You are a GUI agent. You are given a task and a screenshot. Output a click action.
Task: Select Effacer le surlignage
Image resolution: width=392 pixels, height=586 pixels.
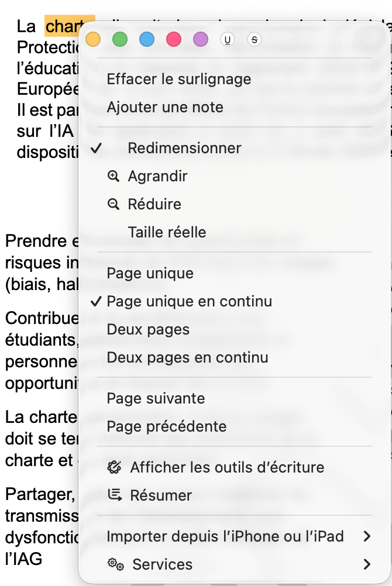pos(178,80)
